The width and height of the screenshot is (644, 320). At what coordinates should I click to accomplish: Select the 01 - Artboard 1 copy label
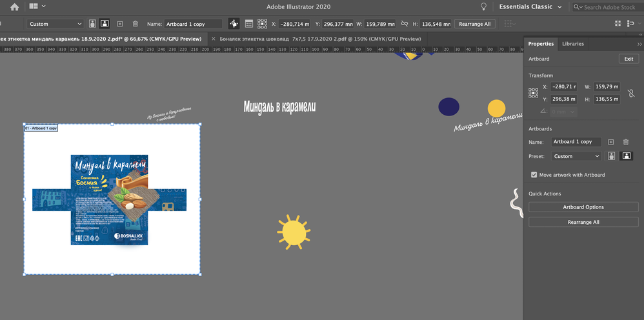point(41,128)
